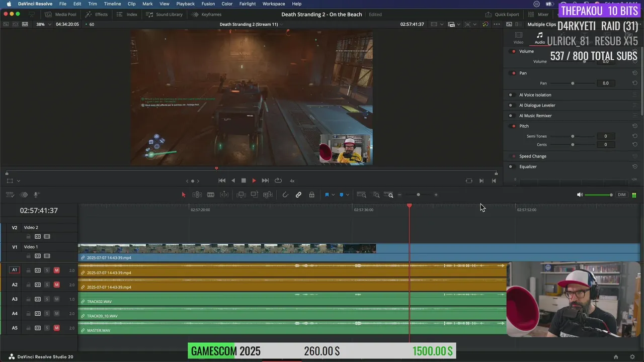
Task: Lock the Video 1 track
Action: (x=29, y=256)
